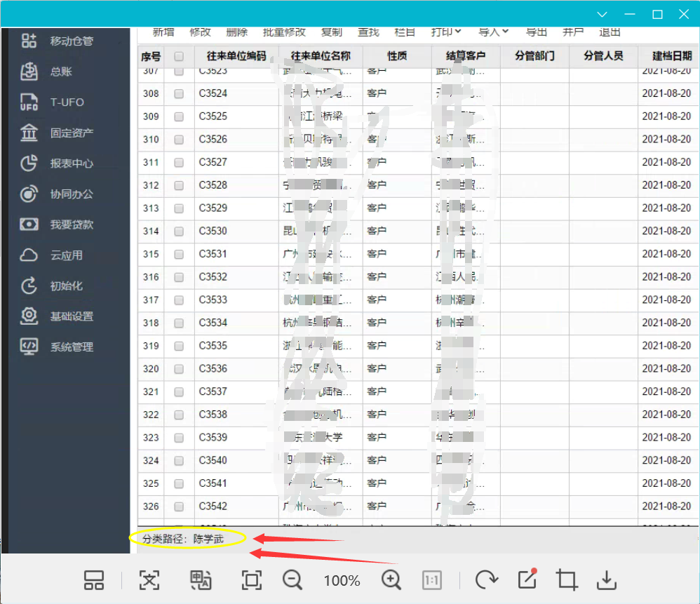700x604 pixels.
Task: Click the thumbnail layout icon in viewer toolbar
Action: 94,580
